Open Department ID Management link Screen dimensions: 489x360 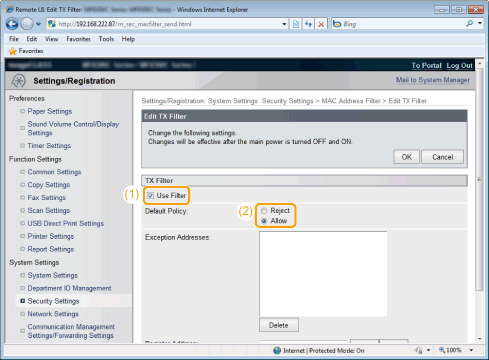tap(69, 288)
